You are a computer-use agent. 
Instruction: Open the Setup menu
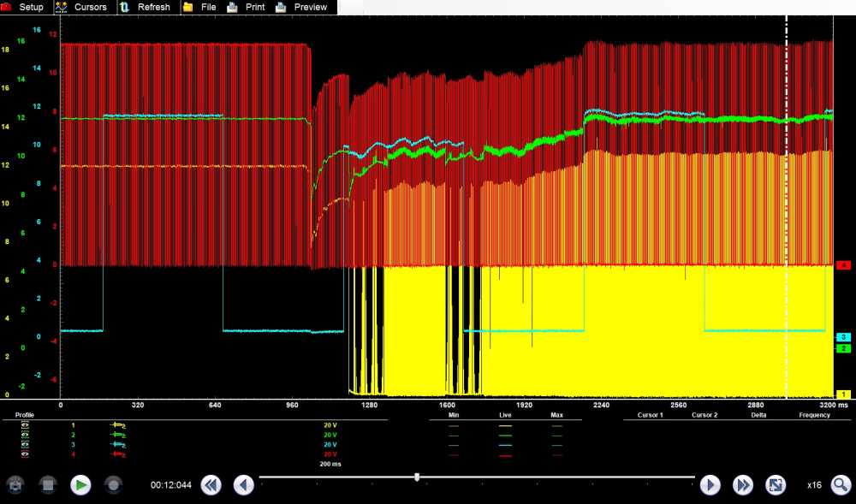[x=23, y=7]
